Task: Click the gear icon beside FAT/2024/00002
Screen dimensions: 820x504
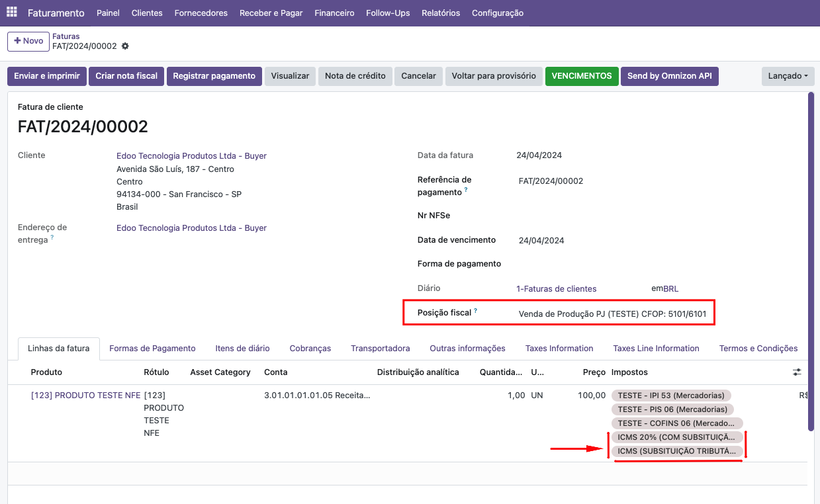Action: pos(125,46)
